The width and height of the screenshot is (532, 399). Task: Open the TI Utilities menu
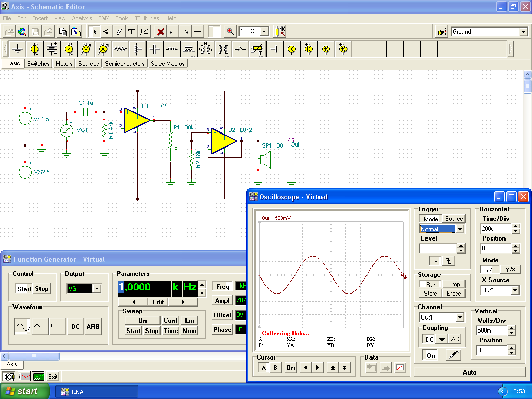point(147,18)
